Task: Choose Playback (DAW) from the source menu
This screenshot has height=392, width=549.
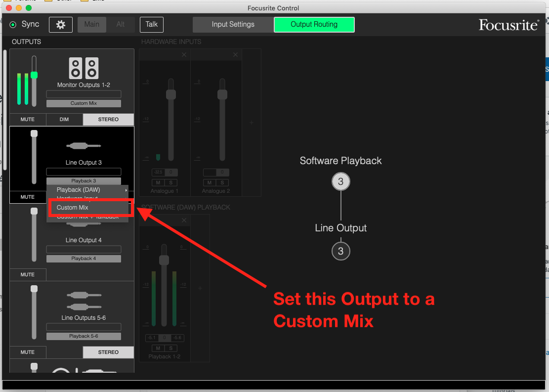Action: [88, 190]
